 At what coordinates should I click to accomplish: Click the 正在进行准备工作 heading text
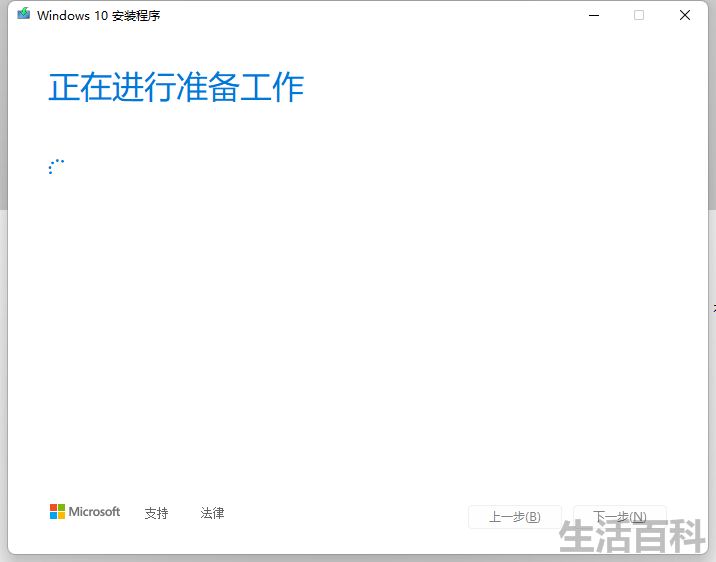click(176, 87)
